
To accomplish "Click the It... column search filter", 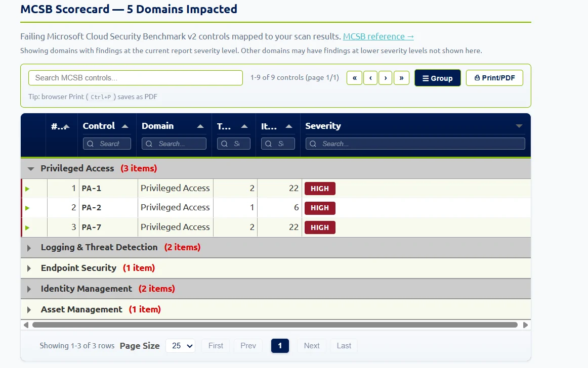I will tap(278, 144).
